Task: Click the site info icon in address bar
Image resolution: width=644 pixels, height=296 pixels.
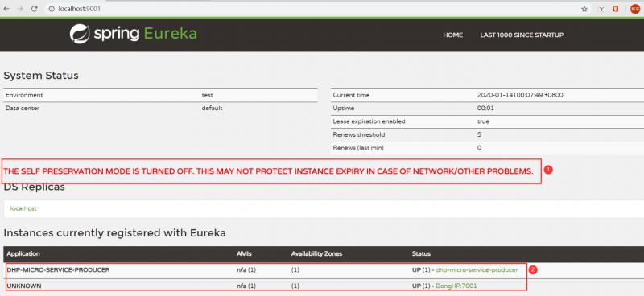Action: click(52, 9)
